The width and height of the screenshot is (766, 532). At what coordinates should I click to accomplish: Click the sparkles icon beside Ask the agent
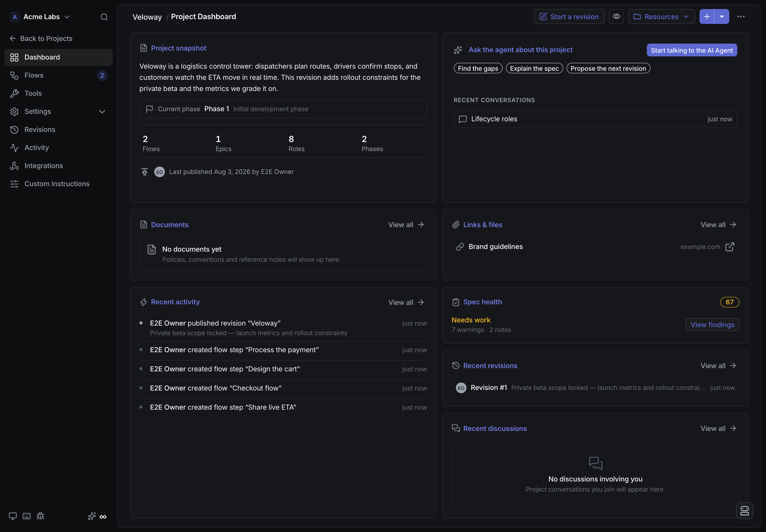click(458, 50)
